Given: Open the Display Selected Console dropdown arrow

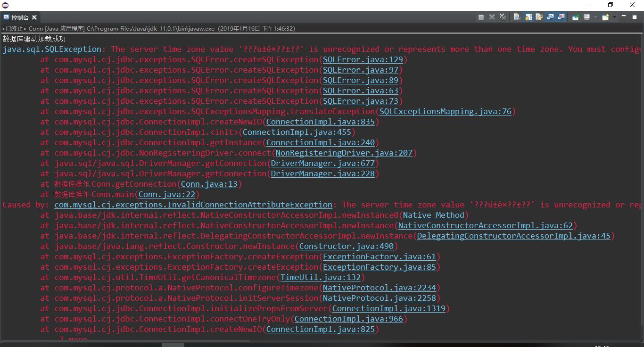Looking at the screenshot, I should [x=595, y=17].
